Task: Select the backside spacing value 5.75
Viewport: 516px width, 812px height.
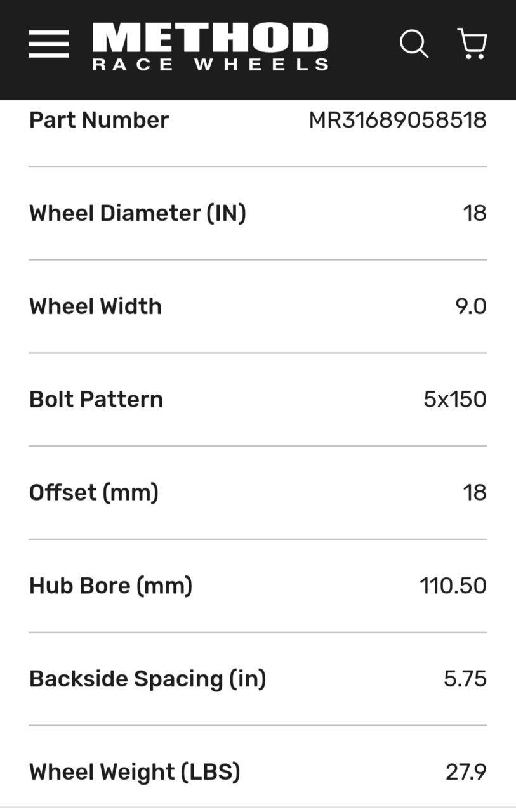Action: point(465,679)
